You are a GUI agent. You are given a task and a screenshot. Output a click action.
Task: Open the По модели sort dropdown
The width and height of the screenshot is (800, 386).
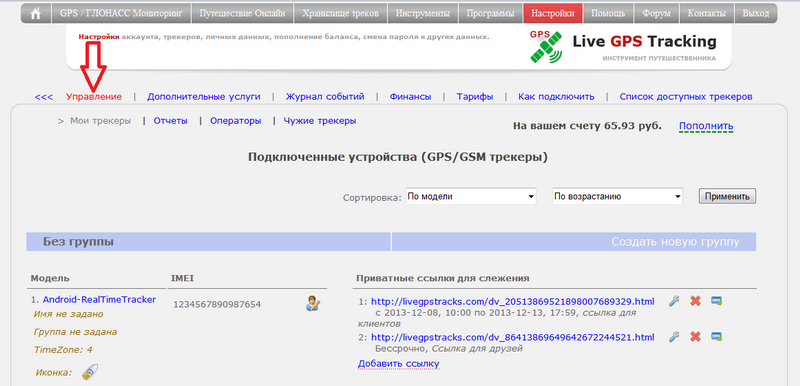pyautogui.click(x=471, y=196)
